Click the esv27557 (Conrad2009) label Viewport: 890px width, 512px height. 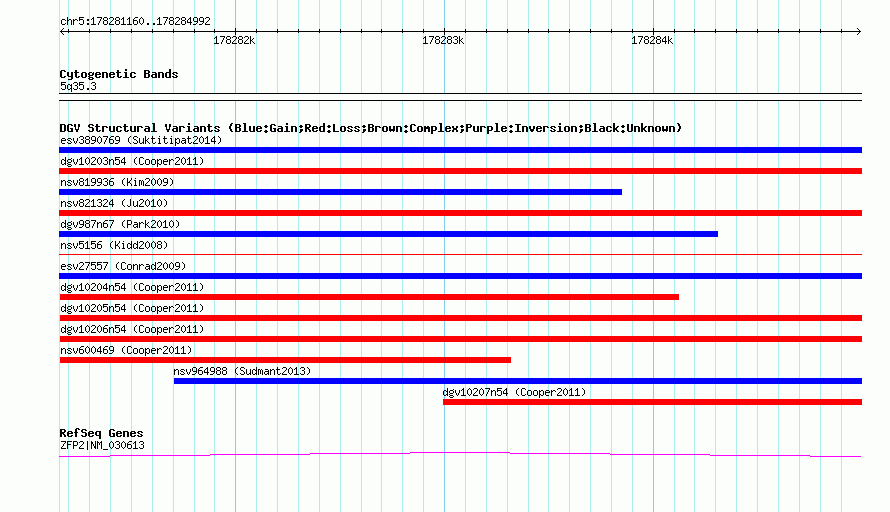[123, 266]
